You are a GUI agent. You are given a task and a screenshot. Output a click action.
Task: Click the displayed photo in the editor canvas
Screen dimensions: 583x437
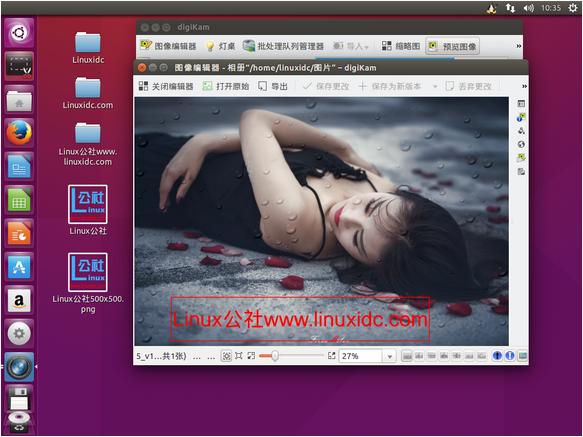(x=321, y=221)
